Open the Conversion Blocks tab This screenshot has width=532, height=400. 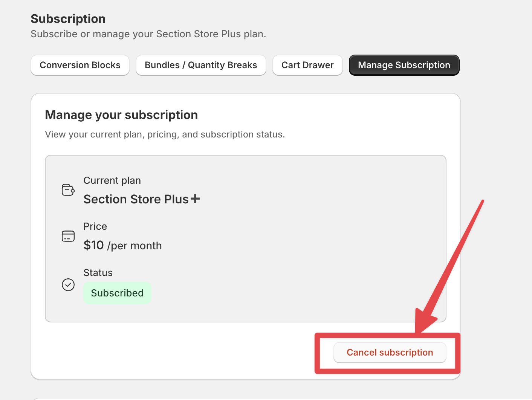point(80,65)
